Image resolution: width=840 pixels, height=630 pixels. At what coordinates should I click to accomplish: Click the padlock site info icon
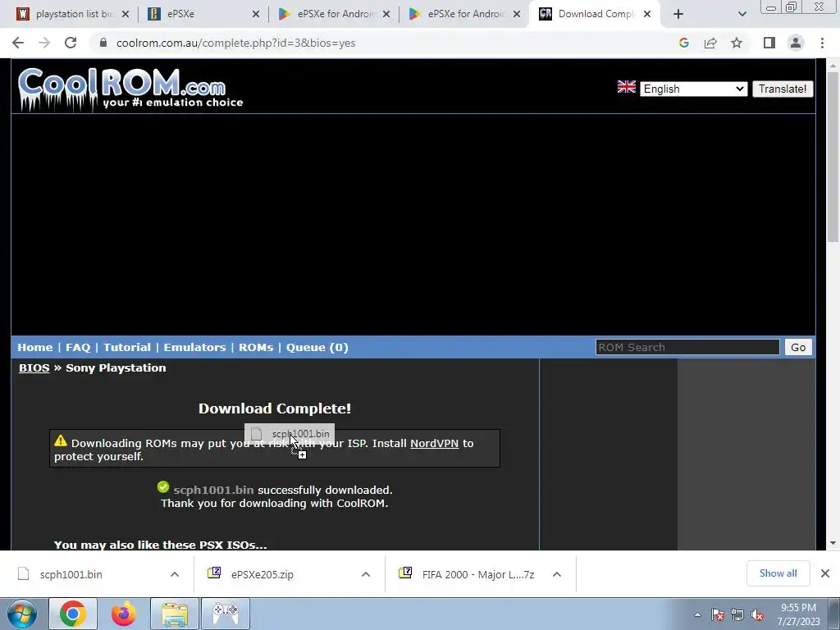click(103, 43)
